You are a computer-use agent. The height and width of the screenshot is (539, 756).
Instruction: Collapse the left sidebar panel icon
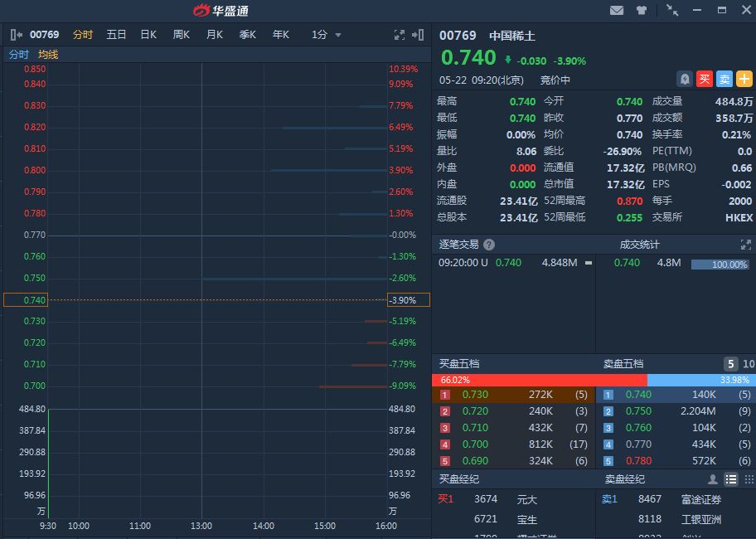pos(16,35)
